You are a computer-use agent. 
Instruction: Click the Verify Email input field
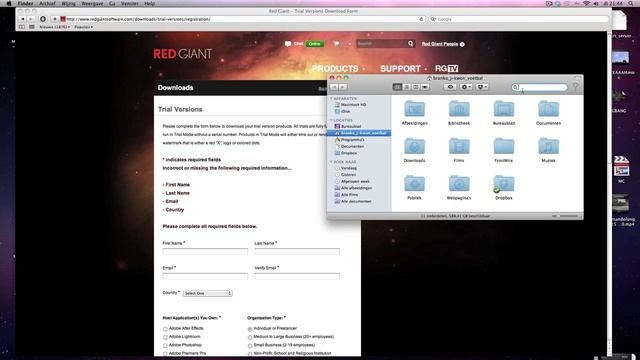pyautogui.click(x=297, y=276)
